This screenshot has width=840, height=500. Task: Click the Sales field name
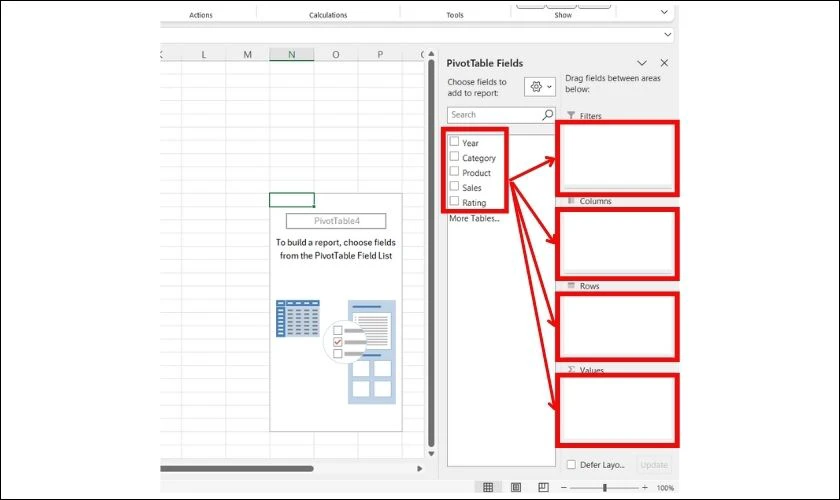click(472, 188)
